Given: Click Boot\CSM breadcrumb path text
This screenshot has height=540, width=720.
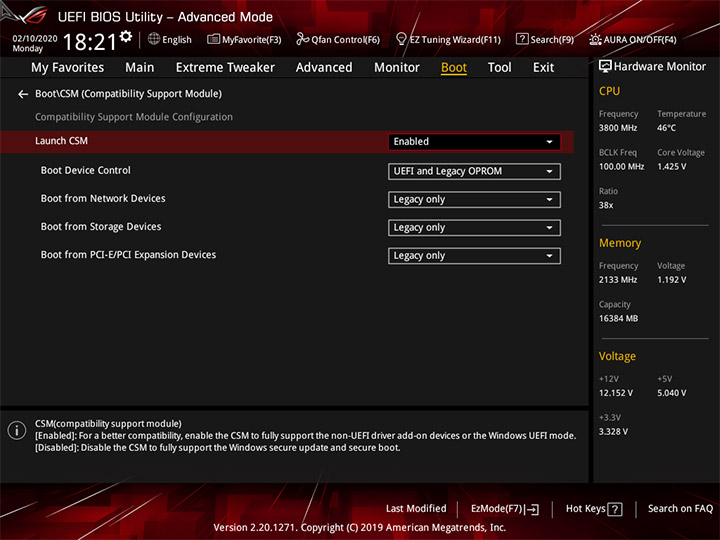Looking at the screenshot, I should (128, 94).
